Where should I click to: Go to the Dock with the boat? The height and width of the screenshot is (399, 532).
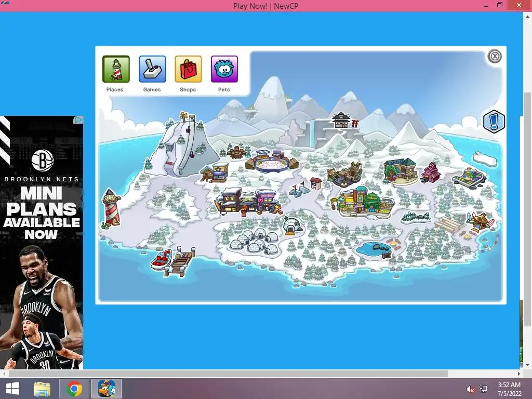tap(174, 262)
